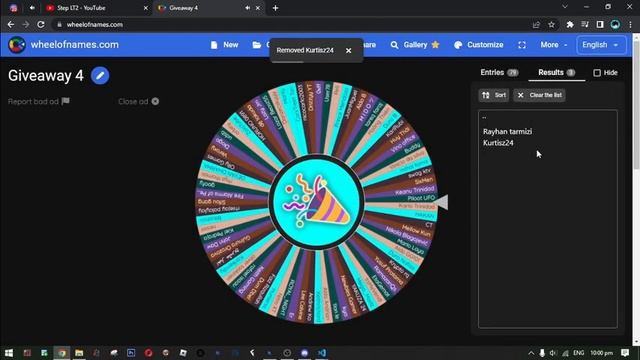Viewport: 640px width, 360px height.
Task: Tick the Hide checkbox
Action: [597, 73]
